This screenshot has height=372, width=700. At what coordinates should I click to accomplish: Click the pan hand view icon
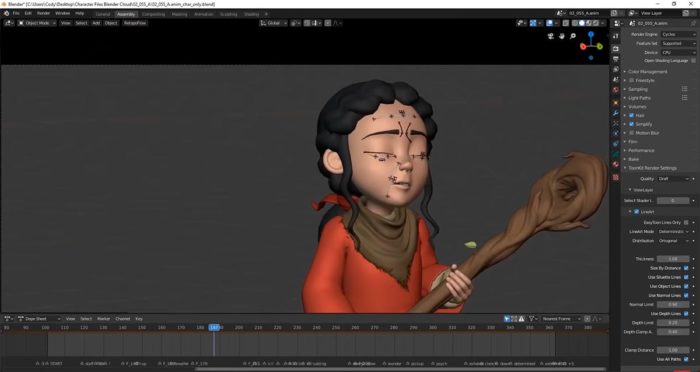(x=562, y=36)
